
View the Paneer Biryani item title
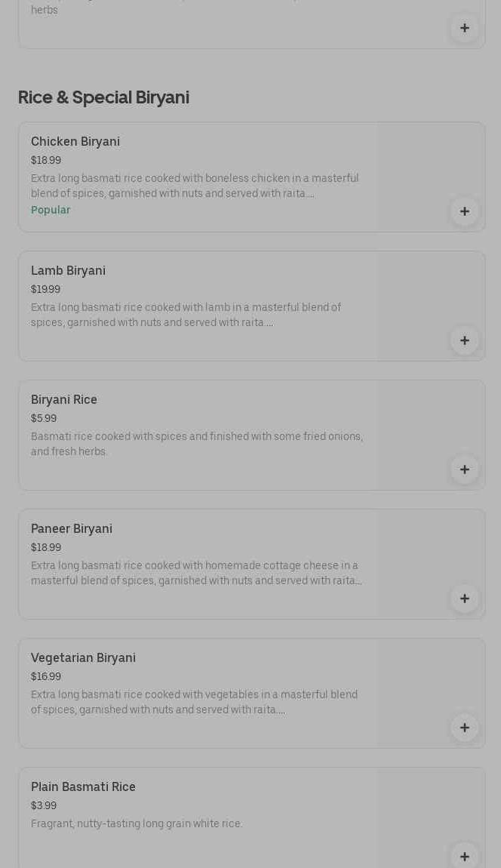72,529
